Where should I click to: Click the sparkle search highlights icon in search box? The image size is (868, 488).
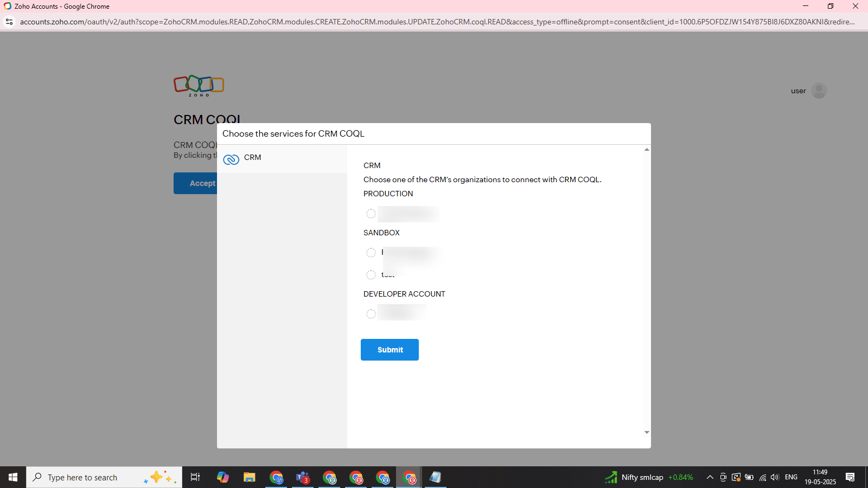tap(161, 477)
